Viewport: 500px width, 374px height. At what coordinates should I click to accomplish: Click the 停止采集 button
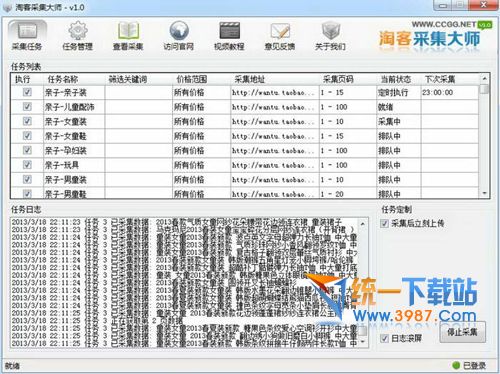[x=462, y=332]
